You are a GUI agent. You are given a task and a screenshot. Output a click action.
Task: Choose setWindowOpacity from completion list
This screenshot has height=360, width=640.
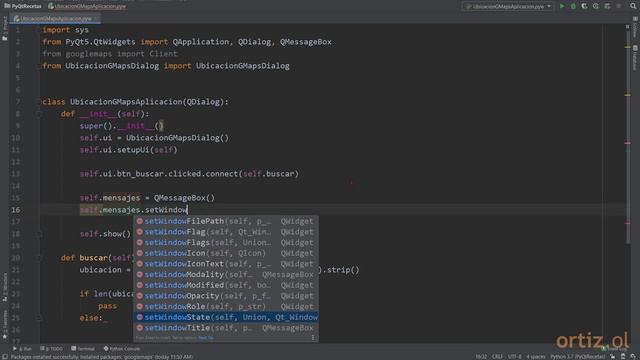pos(226,296)
